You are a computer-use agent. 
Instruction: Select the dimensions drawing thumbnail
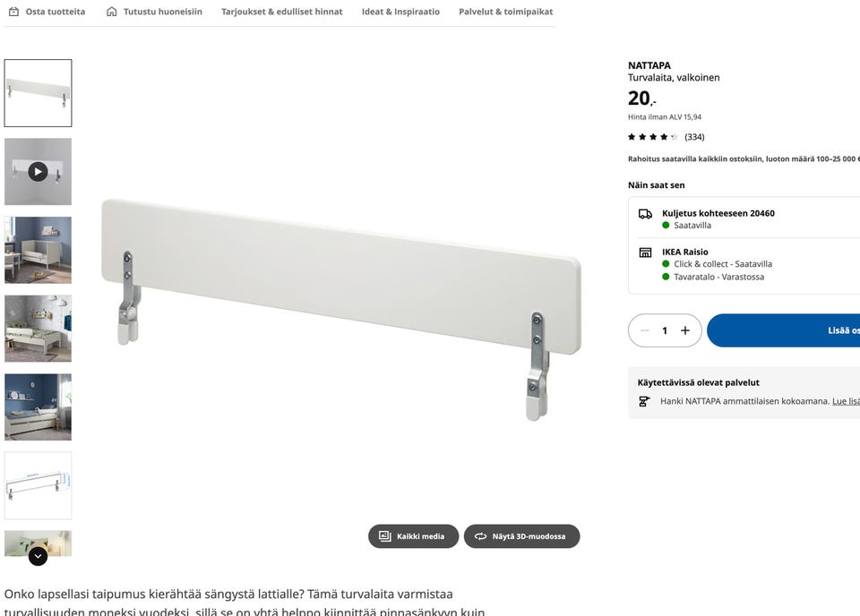(x=38, y=485)
